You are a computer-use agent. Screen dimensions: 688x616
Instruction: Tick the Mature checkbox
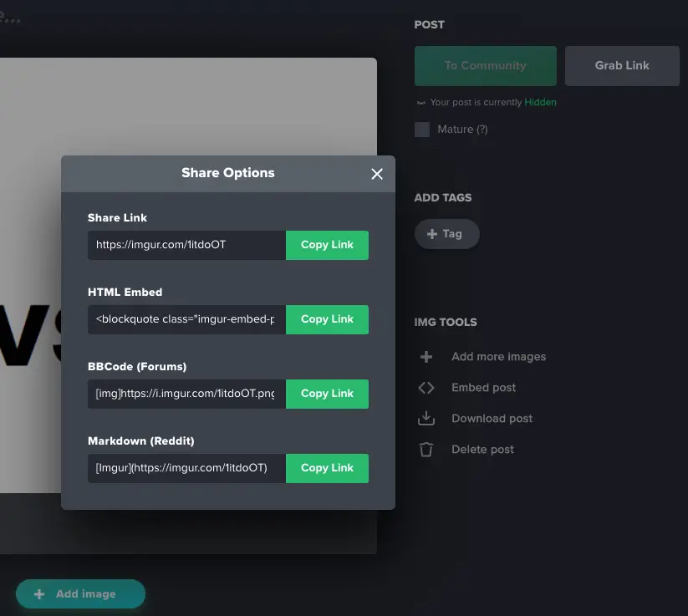[422, 130]
